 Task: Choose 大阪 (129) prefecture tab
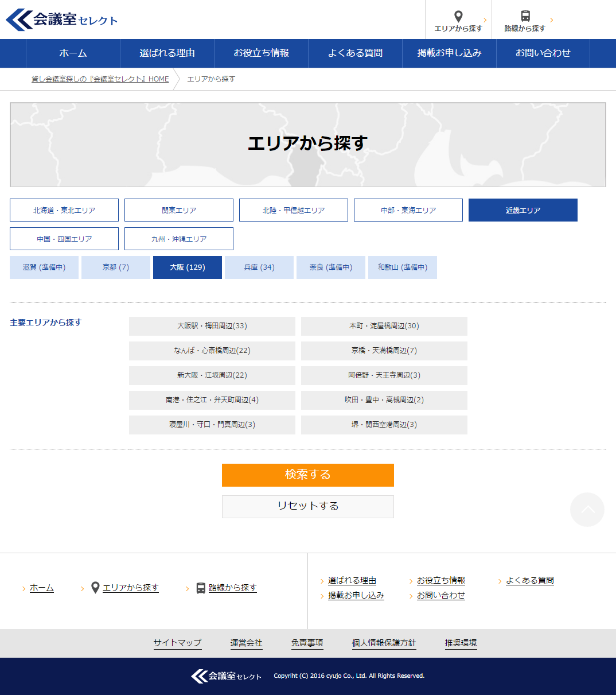pyautogui.click(x=188, y=267)
